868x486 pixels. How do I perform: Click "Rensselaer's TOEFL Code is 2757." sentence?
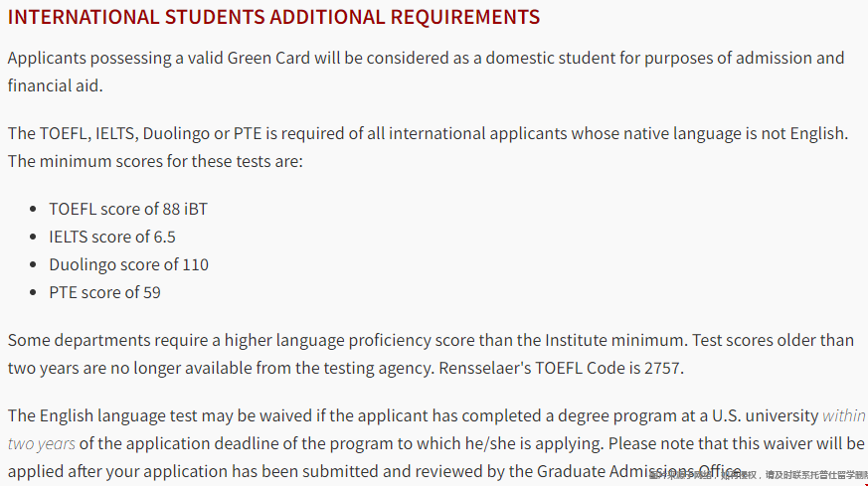point(562,368)
